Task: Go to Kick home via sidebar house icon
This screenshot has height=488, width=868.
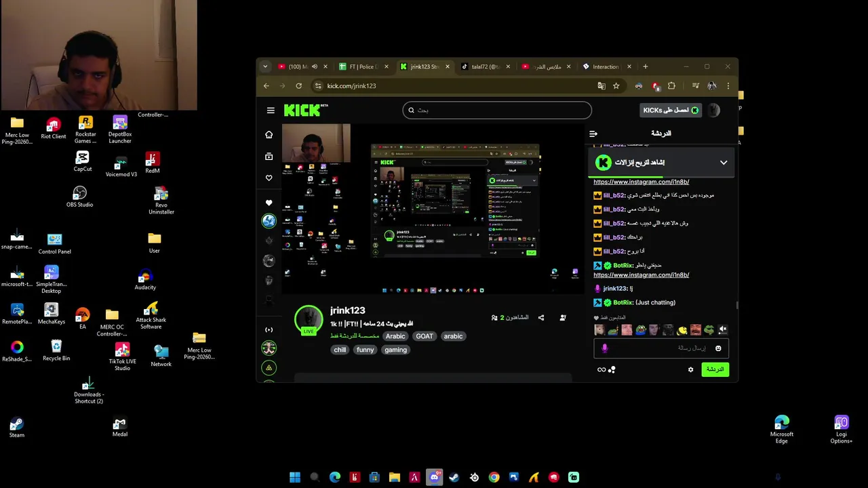Action: pos(269,135)
